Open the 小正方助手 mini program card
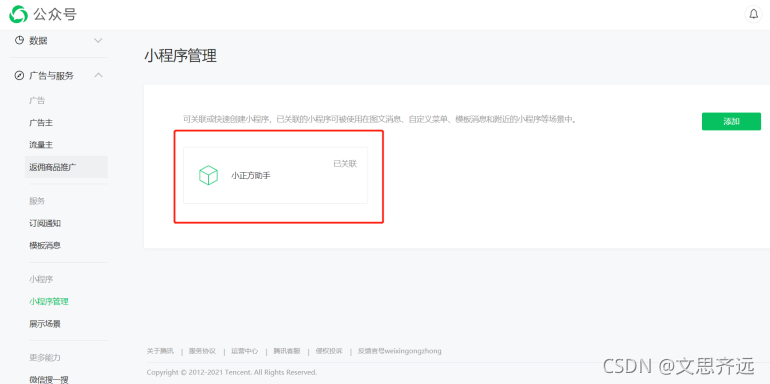Image resolution: width=770 pixels, height=384 pixels. [275, 175]
